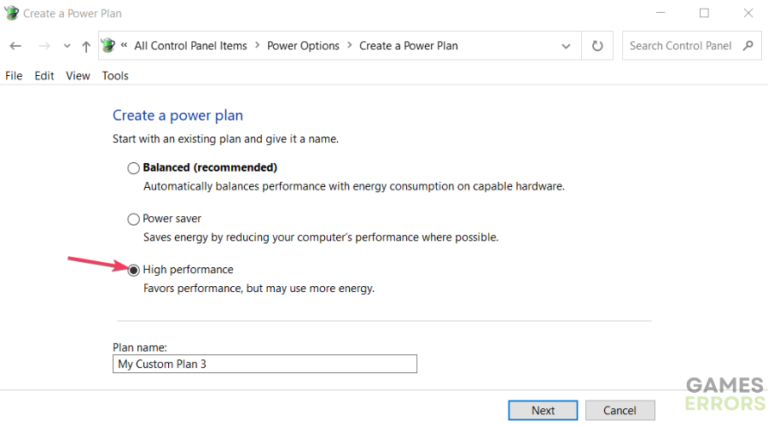This screenshot has height=427, width=768.
Task: Click the Back navigation arrow
Action: pos(15,46)
